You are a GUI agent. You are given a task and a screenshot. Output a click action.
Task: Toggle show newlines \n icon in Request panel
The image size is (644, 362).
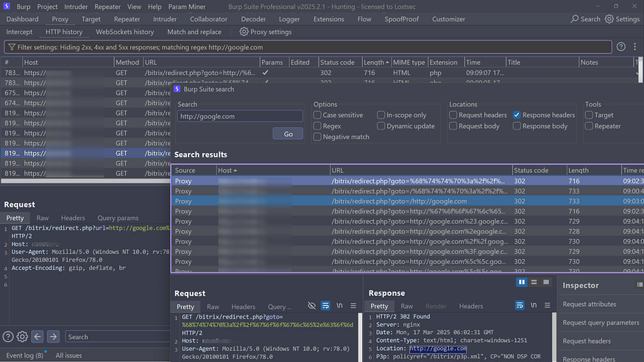click(339, 306)
